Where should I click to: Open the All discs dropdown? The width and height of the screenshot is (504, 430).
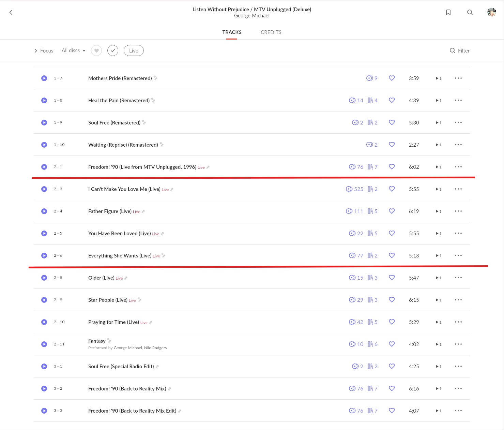click(x=73, y=50)
